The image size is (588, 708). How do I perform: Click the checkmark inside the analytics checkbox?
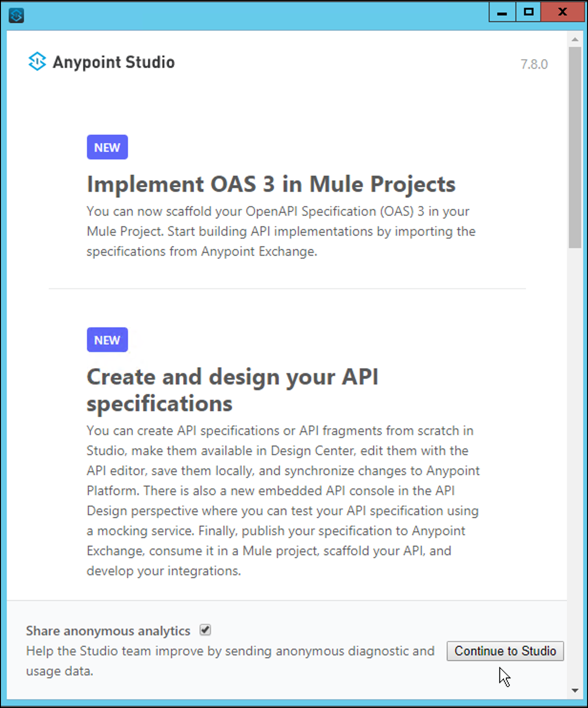pos(205,630)
